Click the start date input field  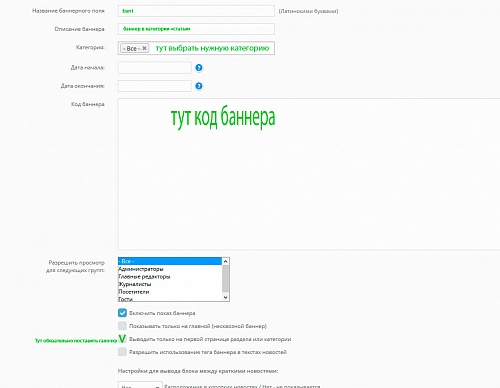(154, 68)
